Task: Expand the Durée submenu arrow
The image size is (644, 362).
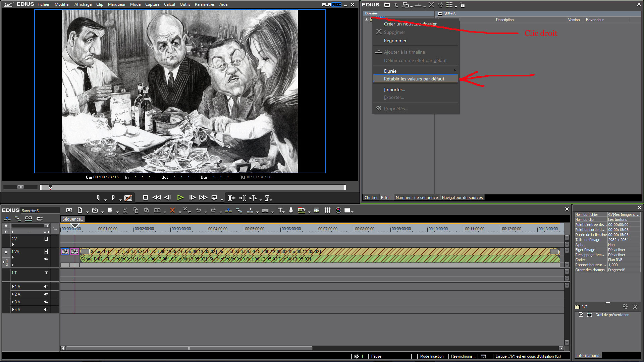Action: [x=455, y=70]
